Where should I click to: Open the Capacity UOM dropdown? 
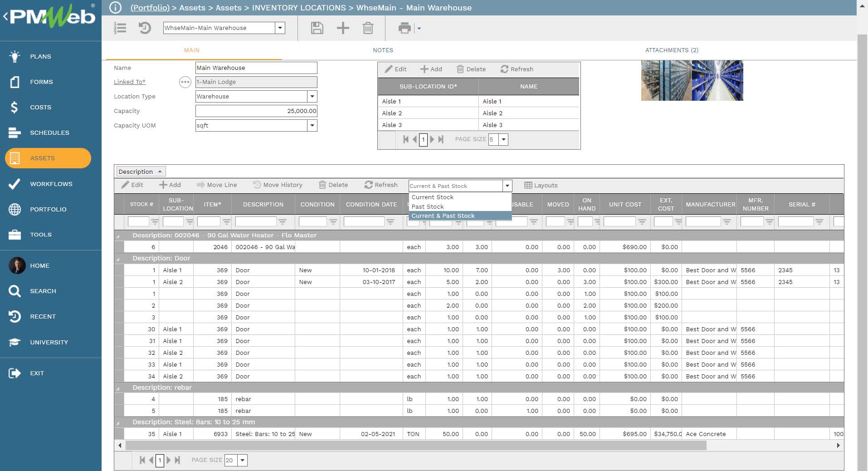(x=312, y=126)
